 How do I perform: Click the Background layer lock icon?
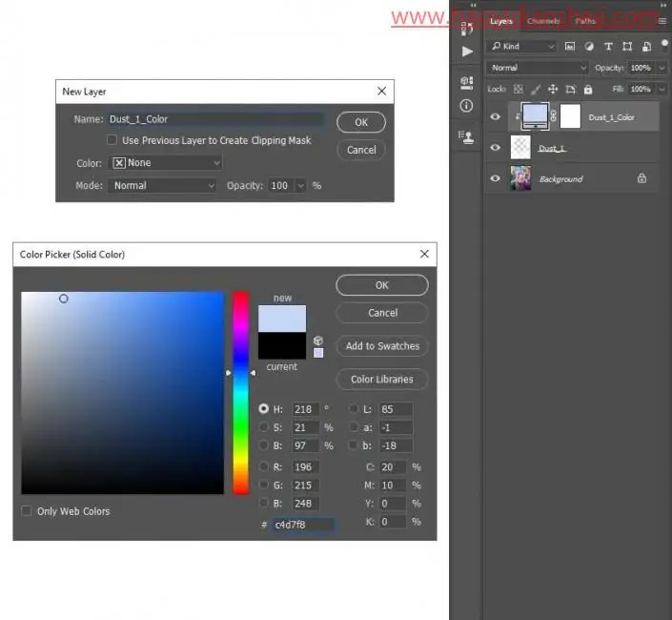coord(641,178)
